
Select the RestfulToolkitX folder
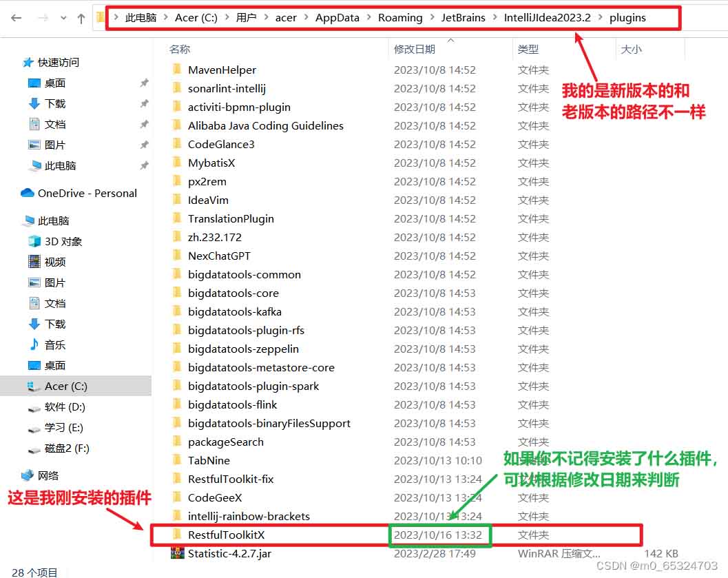click(226, 535)
